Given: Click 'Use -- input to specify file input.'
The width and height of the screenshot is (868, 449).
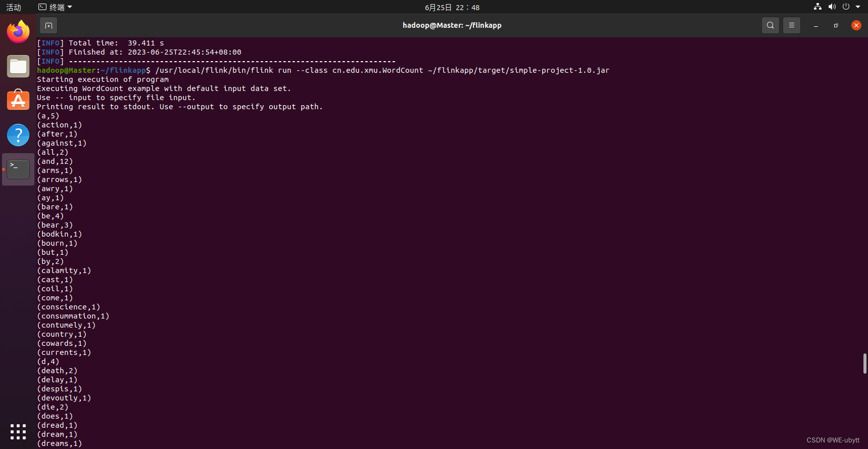Looking at the screenshot, I should [x=116, y=98].
